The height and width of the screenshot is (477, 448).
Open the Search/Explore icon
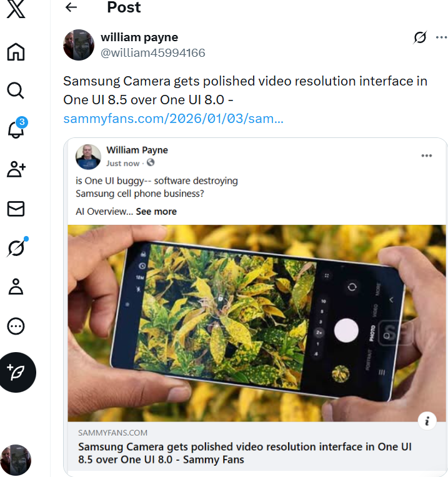[16, 91]
